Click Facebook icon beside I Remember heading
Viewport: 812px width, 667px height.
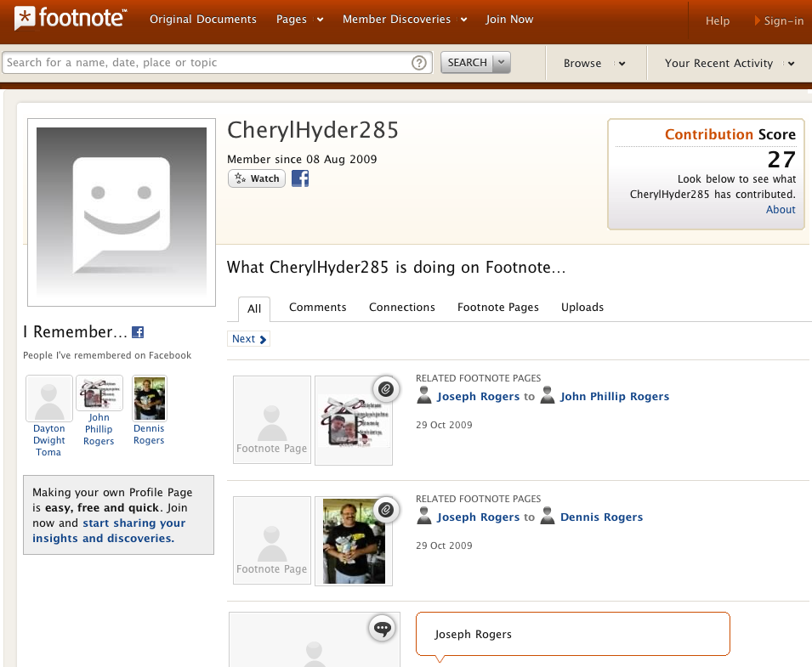click(x=138, y=332)
